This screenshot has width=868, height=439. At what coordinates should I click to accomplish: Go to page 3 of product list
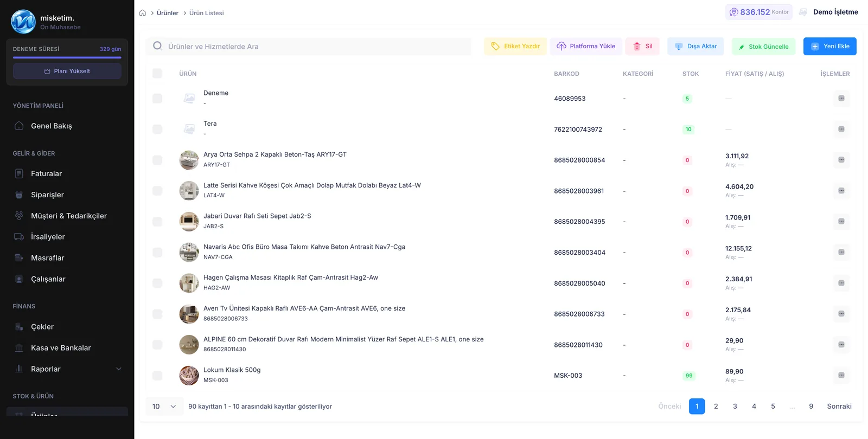(x=735, y=406)
